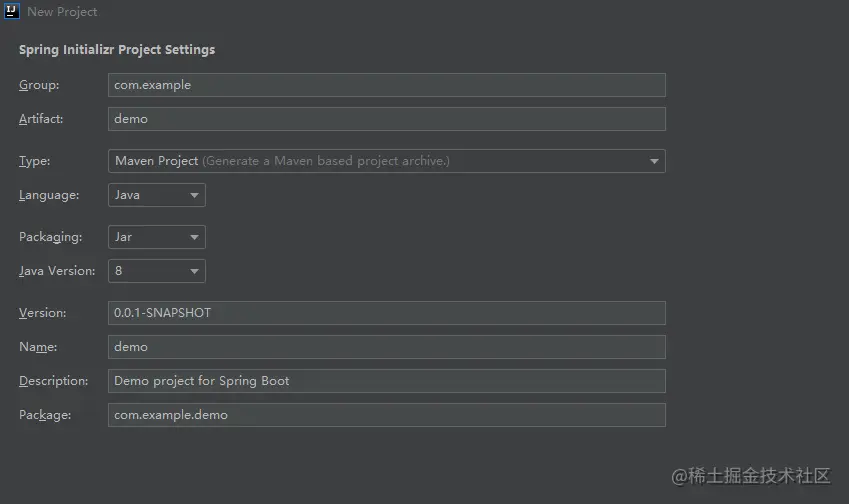Open the Java Version dropdown showing 8

coord(156,271)
